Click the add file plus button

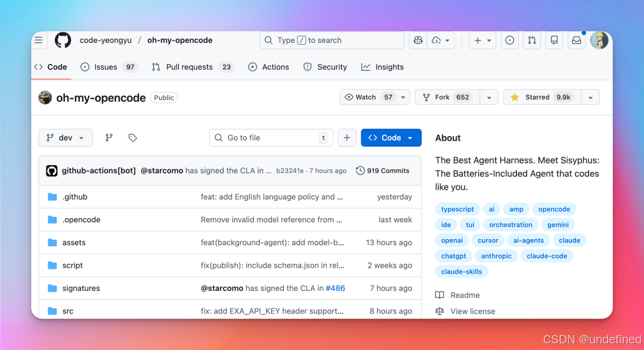[347, 138]
